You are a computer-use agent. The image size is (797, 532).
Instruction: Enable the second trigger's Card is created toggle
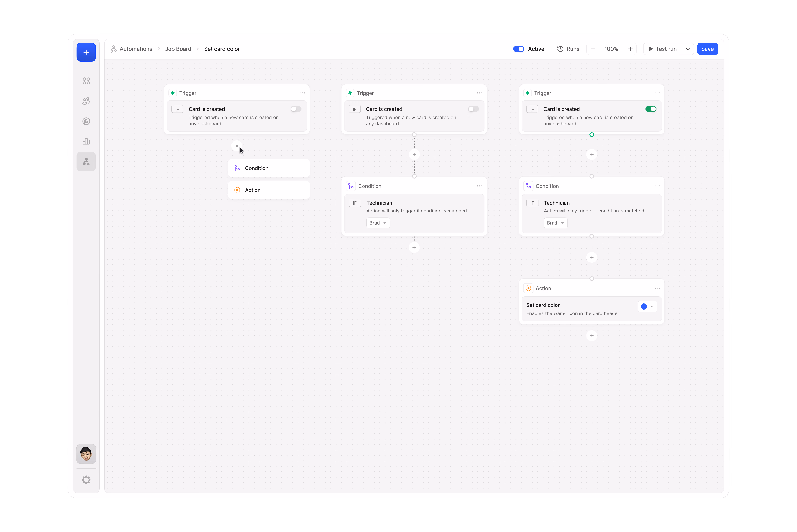point(473,109)
